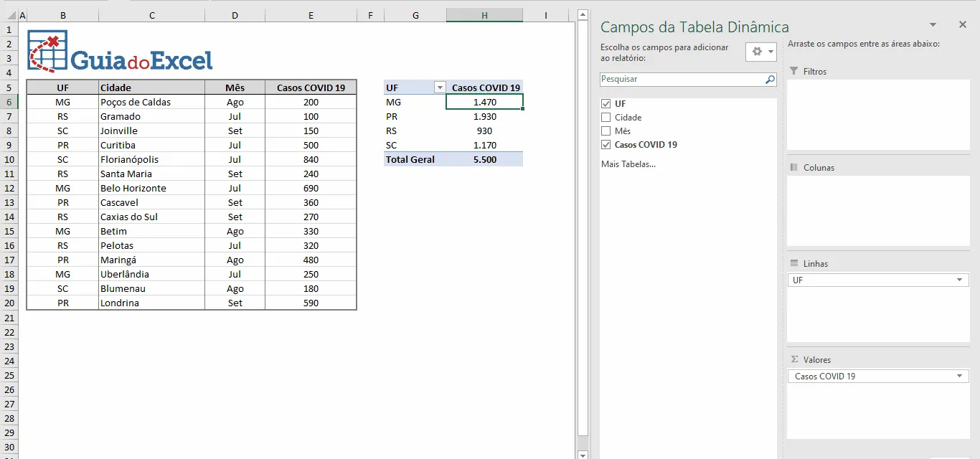
Task: Select column G header
Action: coord(415,15)
